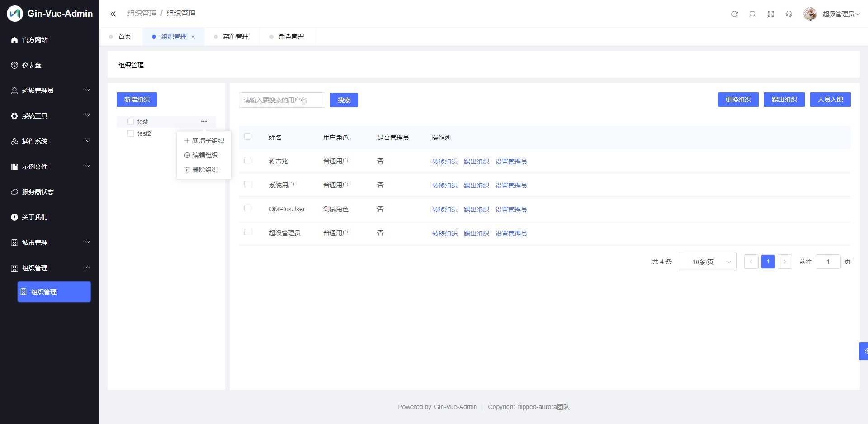Screen dimensions: 868x424
Task: Go to the next page arrow
Action: point(785,262)
